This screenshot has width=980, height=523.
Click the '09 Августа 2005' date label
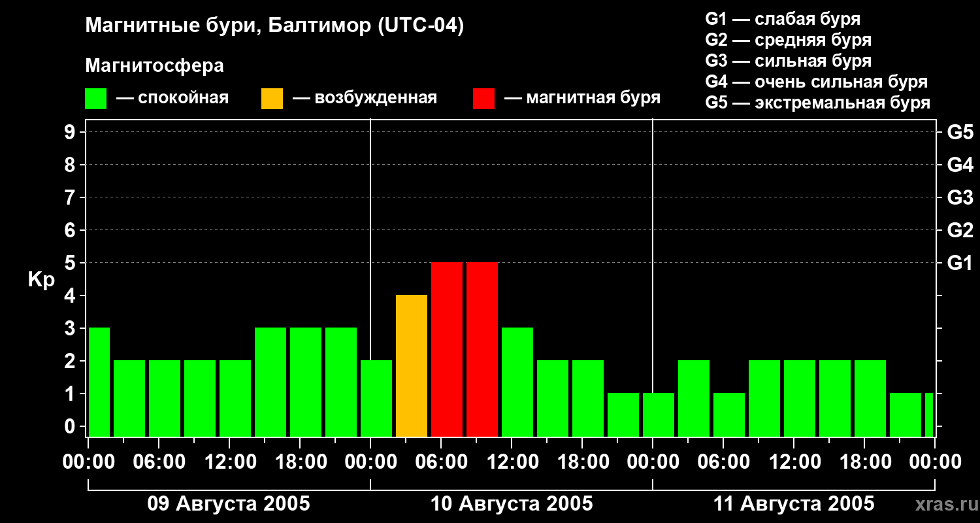229,504
